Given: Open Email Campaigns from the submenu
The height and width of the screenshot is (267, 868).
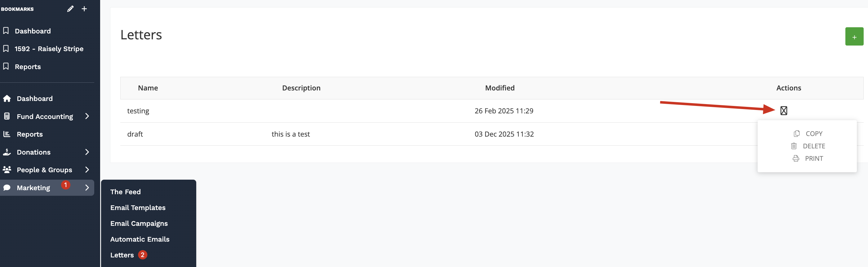Looking at the screenshot, I should click(139, 224).
